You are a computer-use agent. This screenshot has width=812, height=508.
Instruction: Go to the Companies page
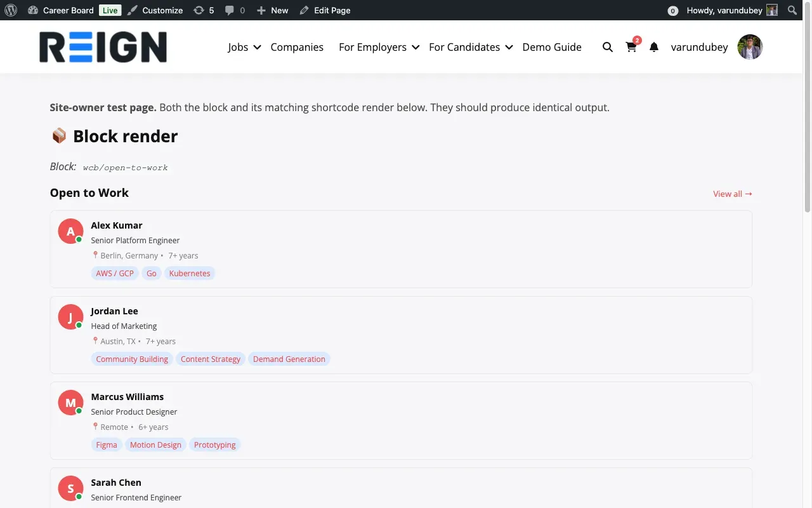click(297, 47)
